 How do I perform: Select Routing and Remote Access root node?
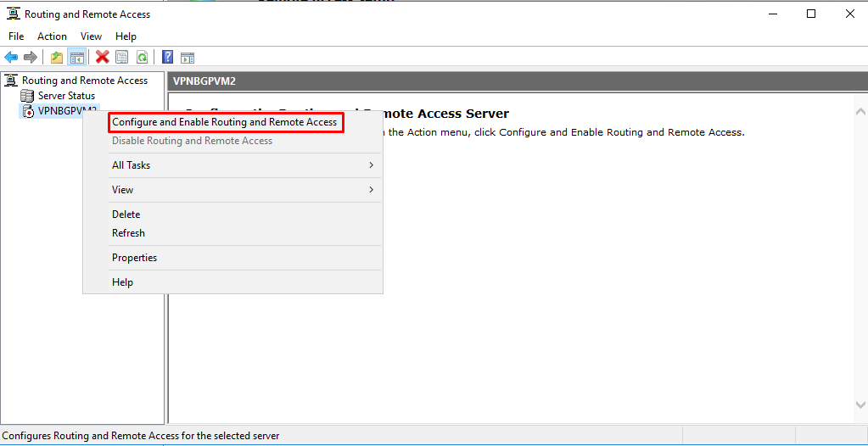pos(84,81)
